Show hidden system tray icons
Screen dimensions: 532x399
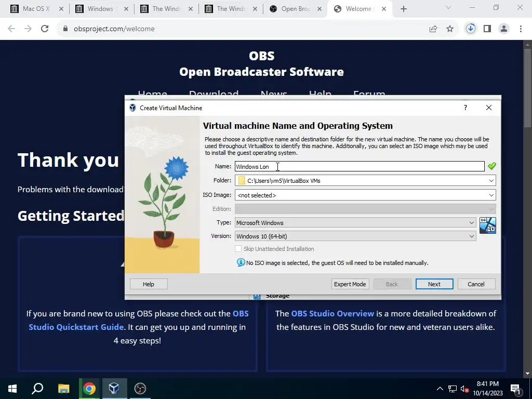440,389
